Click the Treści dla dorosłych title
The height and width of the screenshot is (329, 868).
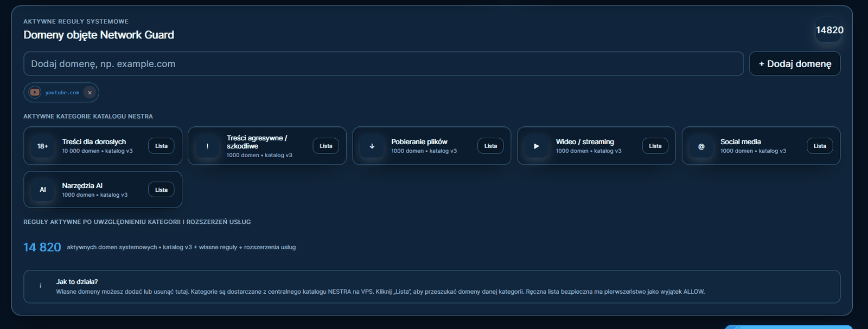[x=94, y=141]
